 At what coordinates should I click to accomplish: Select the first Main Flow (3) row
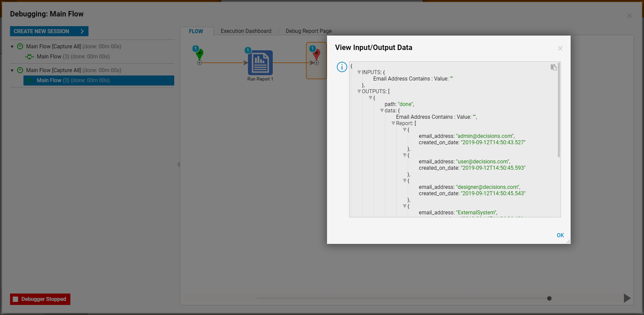click(x=99, y=57)
